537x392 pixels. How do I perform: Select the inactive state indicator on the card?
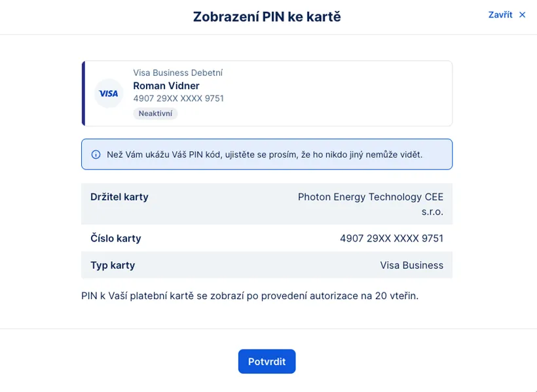tap(157, 113)
